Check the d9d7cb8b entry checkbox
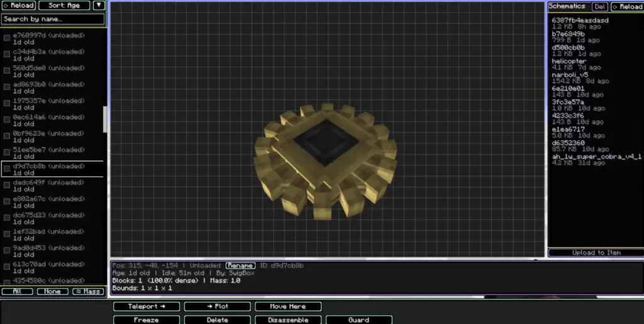 (x=7, y=169)
